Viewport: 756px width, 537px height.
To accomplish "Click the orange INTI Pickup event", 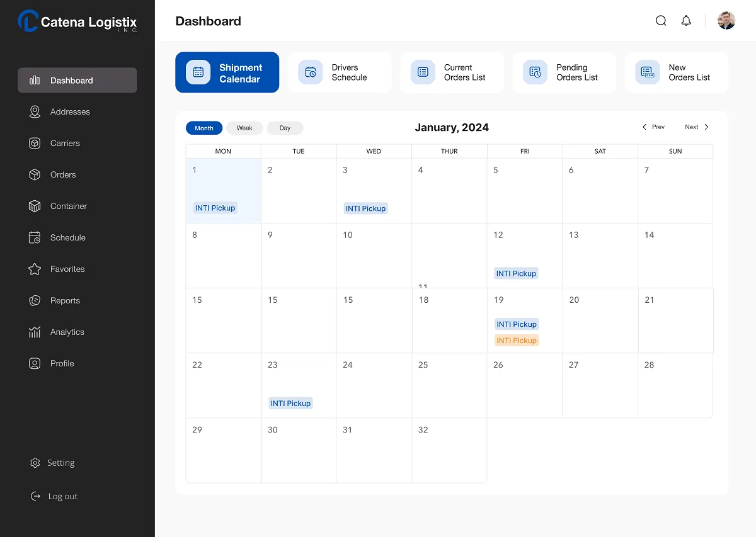I will pyautogui.click(x=517, y=341).
